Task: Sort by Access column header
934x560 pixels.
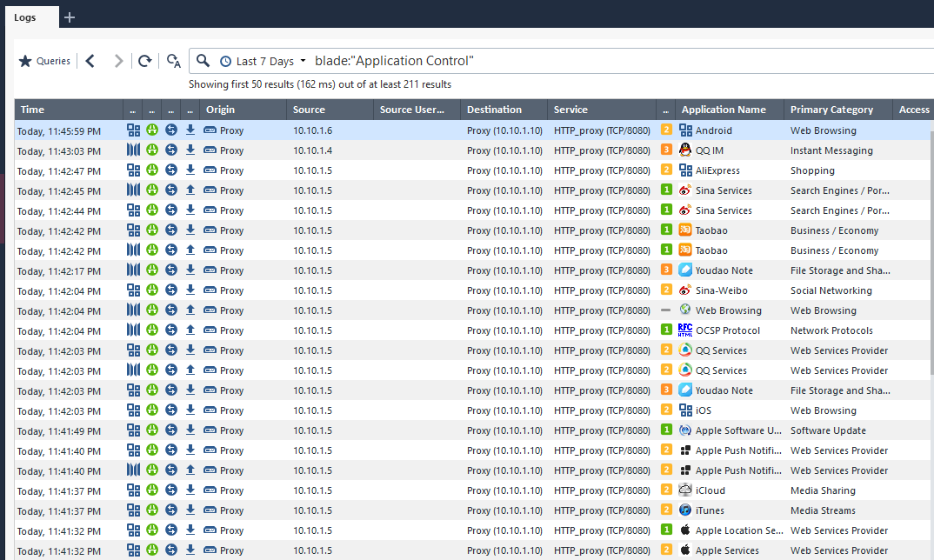Action: tap(913, 110)
